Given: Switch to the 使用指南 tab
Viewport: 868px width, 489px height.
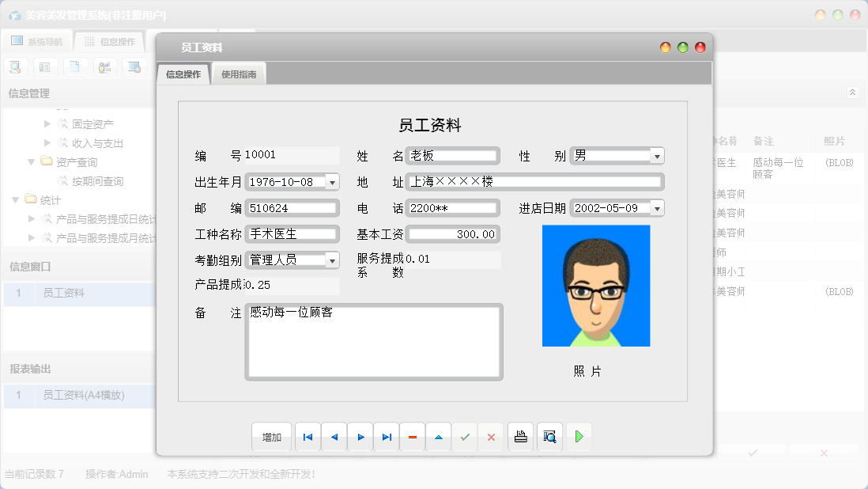Looking at the screenshot, I should point(239,74).
